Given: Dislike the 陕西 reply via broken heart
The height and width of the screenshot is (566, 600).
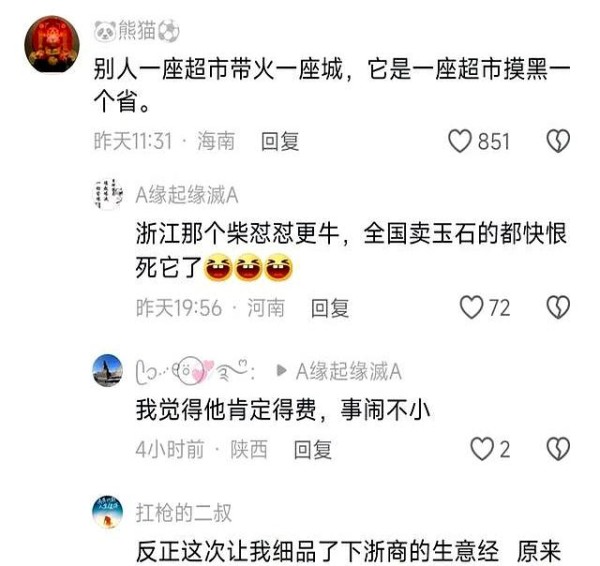Looking at the screenshot, I should click(x=558, y=449).
